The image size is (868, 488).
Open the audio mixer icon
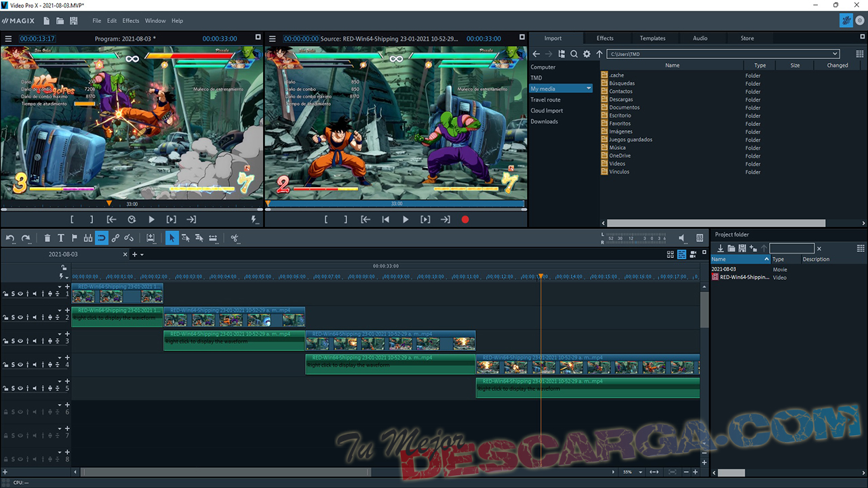(701, 238)
